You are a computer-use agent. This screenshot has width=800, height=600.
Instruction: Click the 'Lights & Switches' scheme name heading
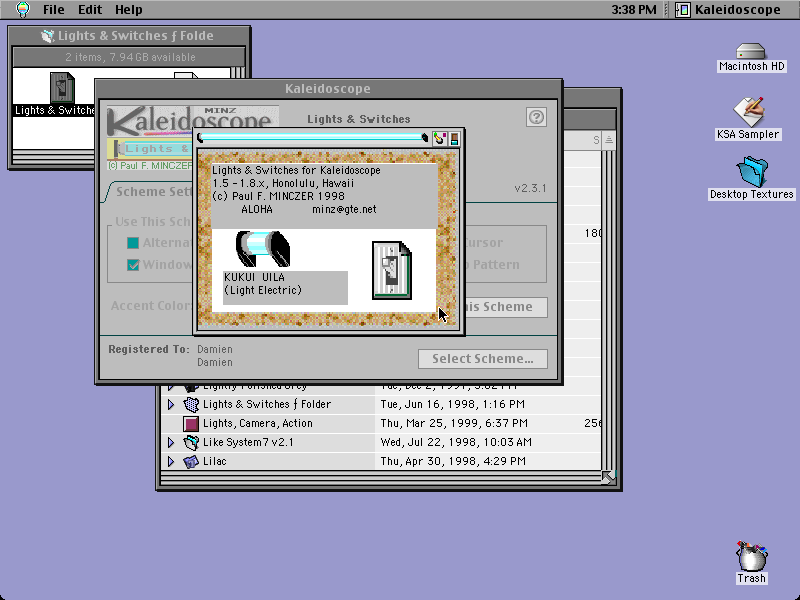coord(359,119)
